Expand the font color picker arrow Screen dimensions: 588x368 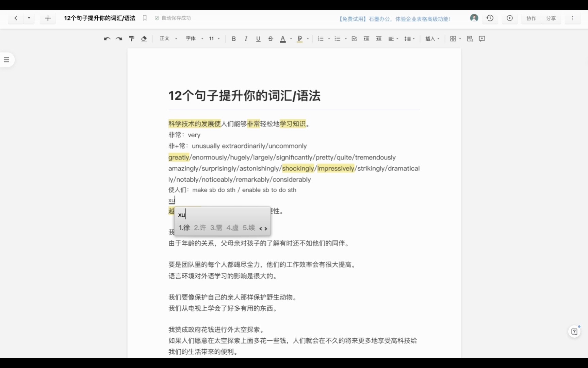point(291,39)
